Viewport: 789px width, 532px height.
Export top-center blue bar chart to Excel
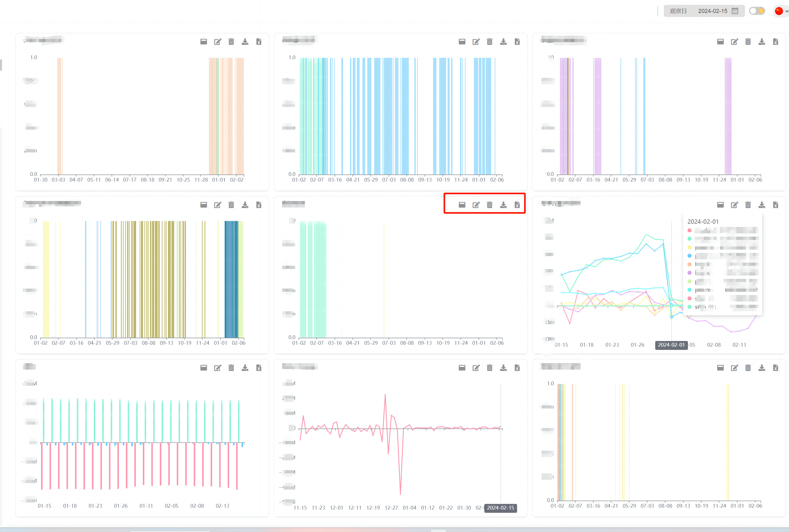pos(517,42)
